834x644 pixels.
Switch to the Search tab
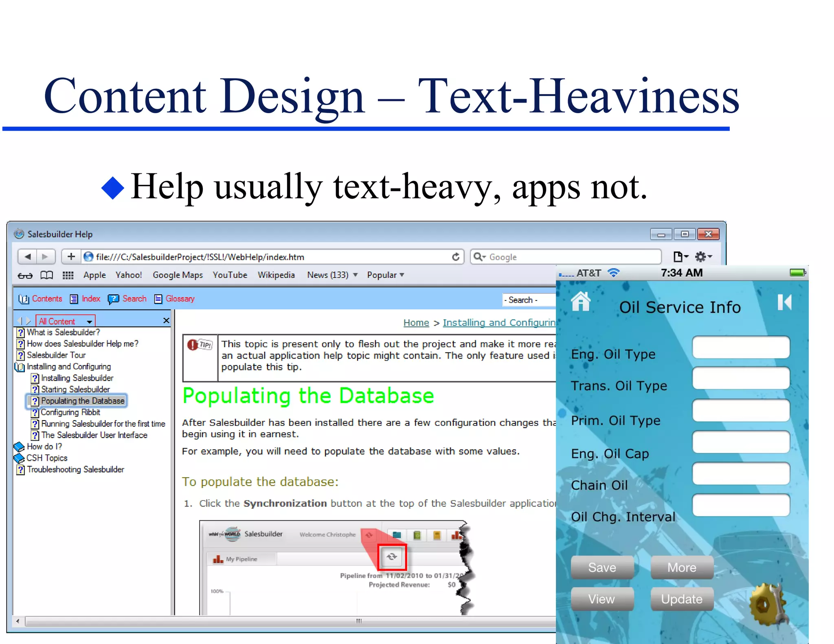(x=127, y=299)
